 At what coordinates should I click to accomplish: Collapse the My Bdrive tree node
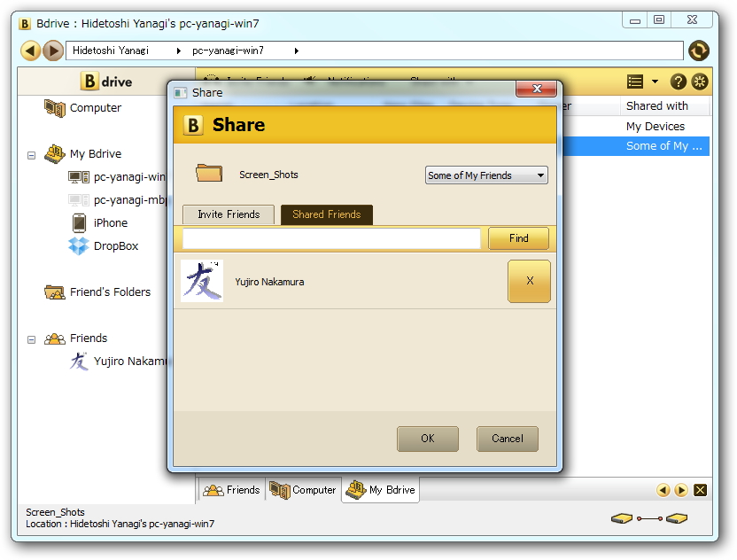32,155
